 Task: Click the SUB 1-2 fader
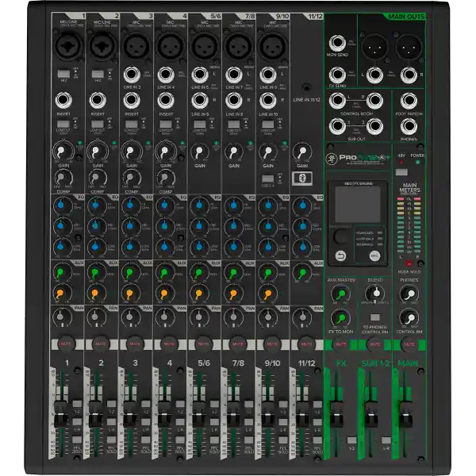click(x=371, y=414)
